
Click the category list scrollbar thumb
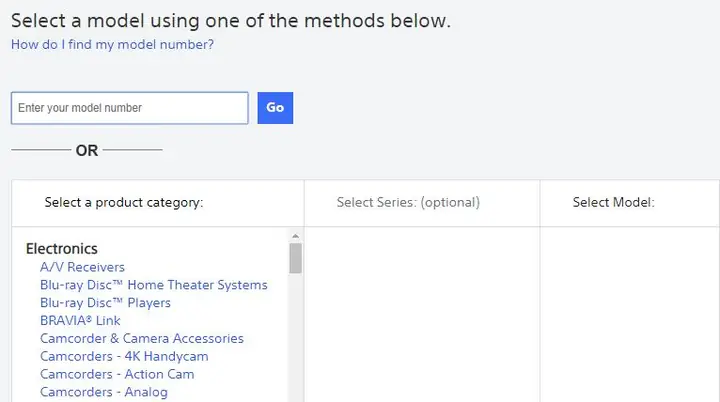click(x=295, y=258)
